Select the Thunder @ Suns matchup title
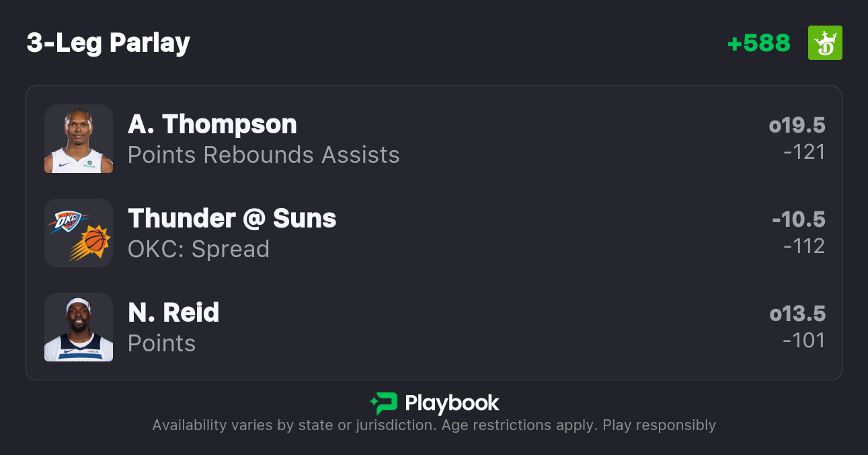Screen dimensions: 868x455 [232, 219]
